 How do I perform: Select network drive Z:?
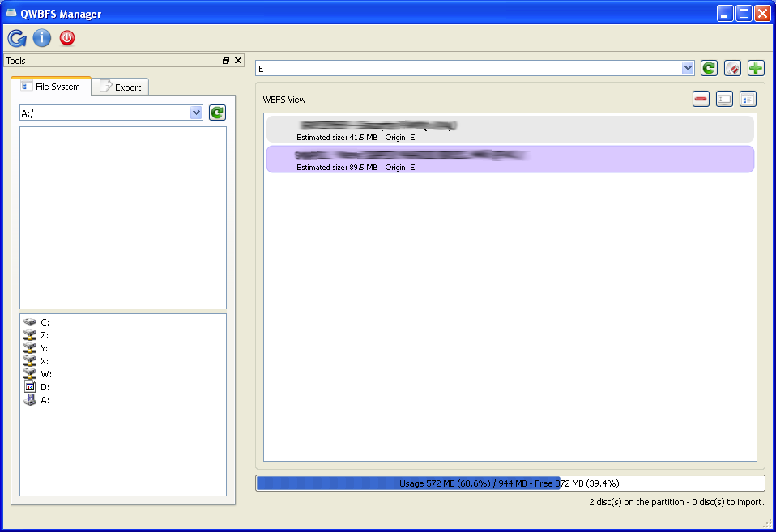click(36, 335)
